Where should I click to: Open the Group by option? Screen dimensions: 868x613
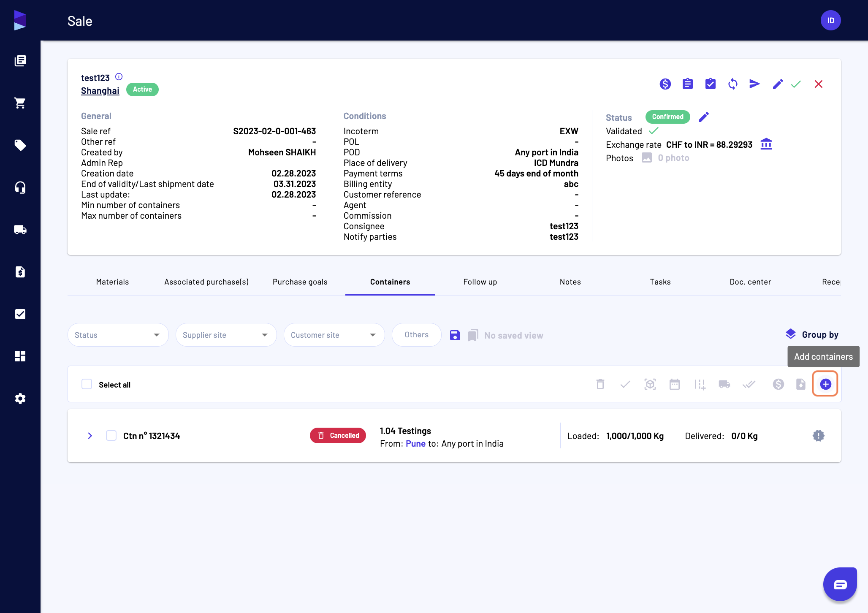coord(812,334)
